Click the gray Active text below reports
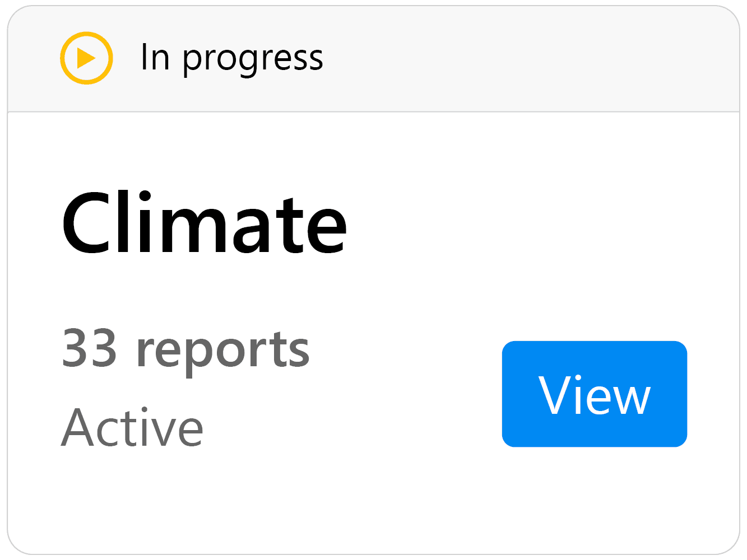The image size is (747, 560). [132, 427]
